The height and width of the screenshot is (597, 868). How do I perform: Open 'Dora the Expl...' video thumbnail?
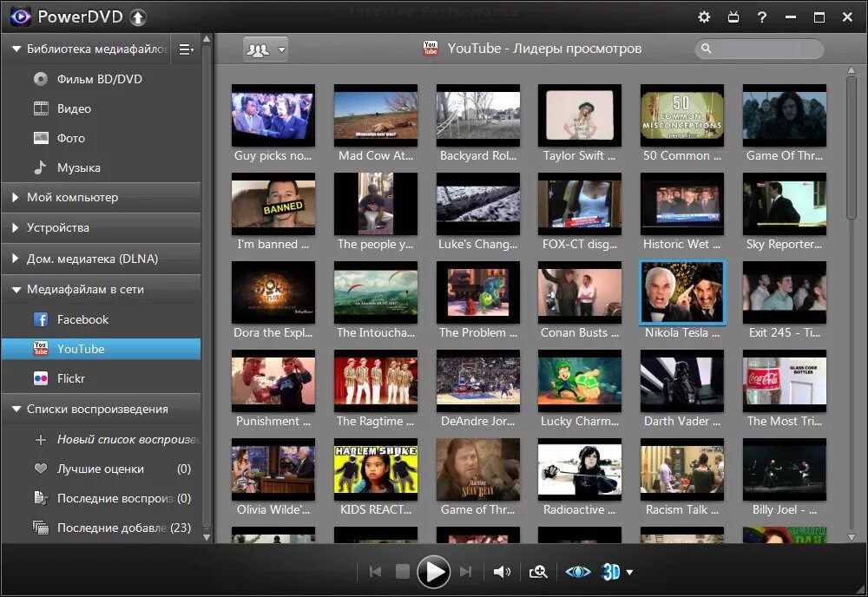pyautogui.click(x=273, y=292)
